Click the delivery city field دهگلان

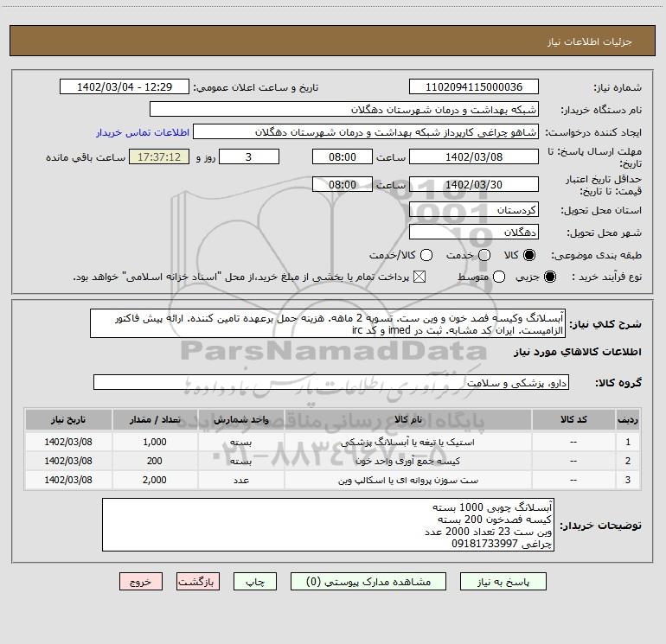tap(474, 233)
